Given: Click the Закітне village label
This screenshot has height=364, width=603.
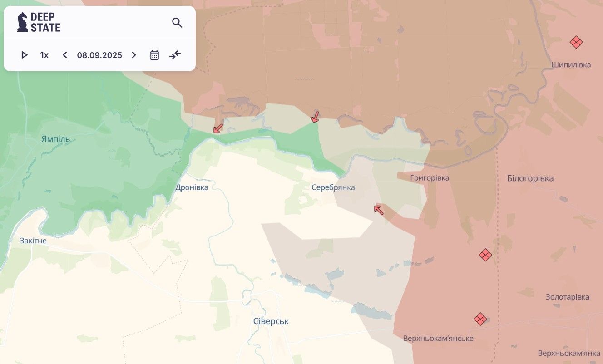Looking at the screenshot, I should 33,241.
